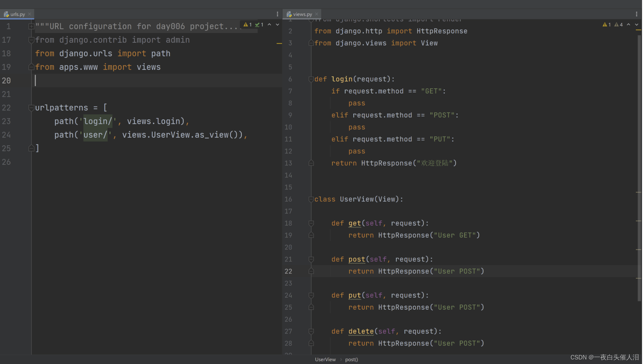The width and height of the screenshot is (644, 364).
Task: Click the 'user/' path string
Action: (95, 135)
